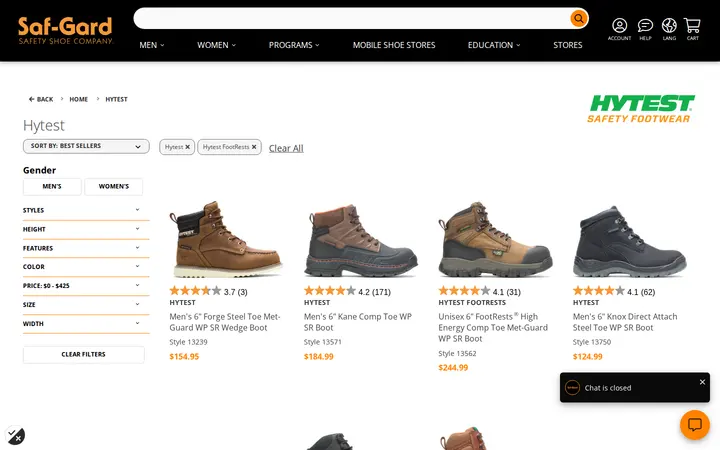Click the HYTEST FOOTRESTS brand label
720x450 pixels.
pos(472,303)
